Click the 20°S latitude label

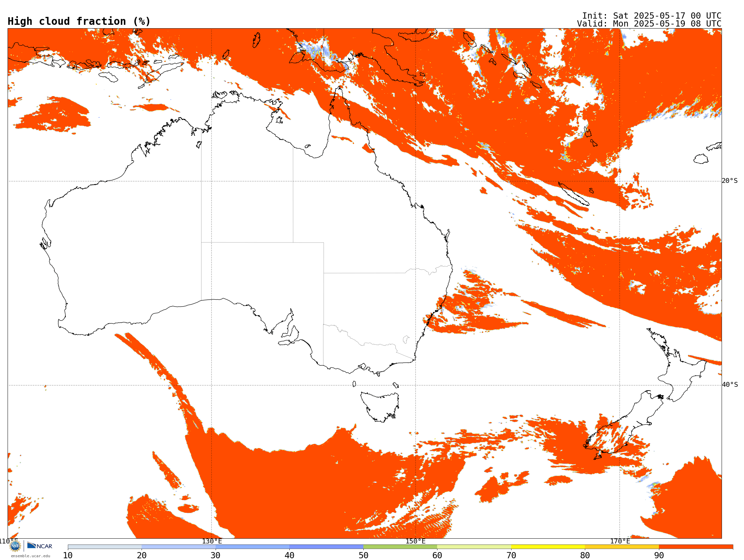[x=730, y=181]
